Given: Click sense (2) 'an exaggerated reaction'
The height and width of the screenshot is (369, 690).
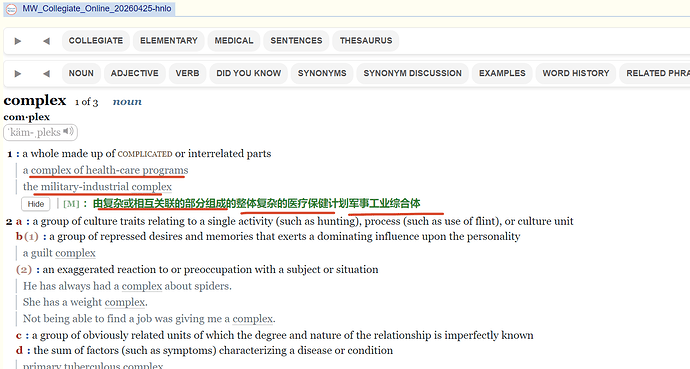Looking at the screenshot, I should 210,269.
